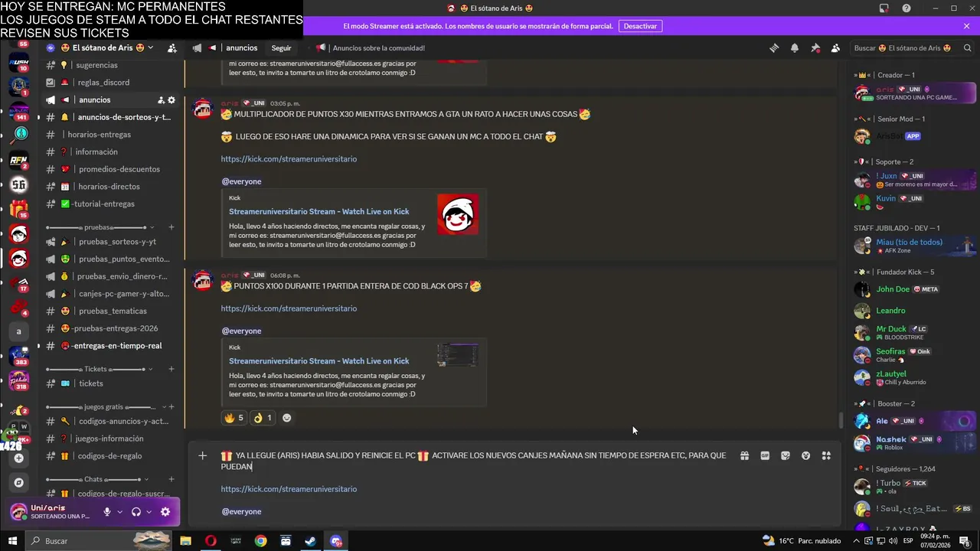Click kick.com link in message draft
Viewport: 980px width, 551px height.
289,489
